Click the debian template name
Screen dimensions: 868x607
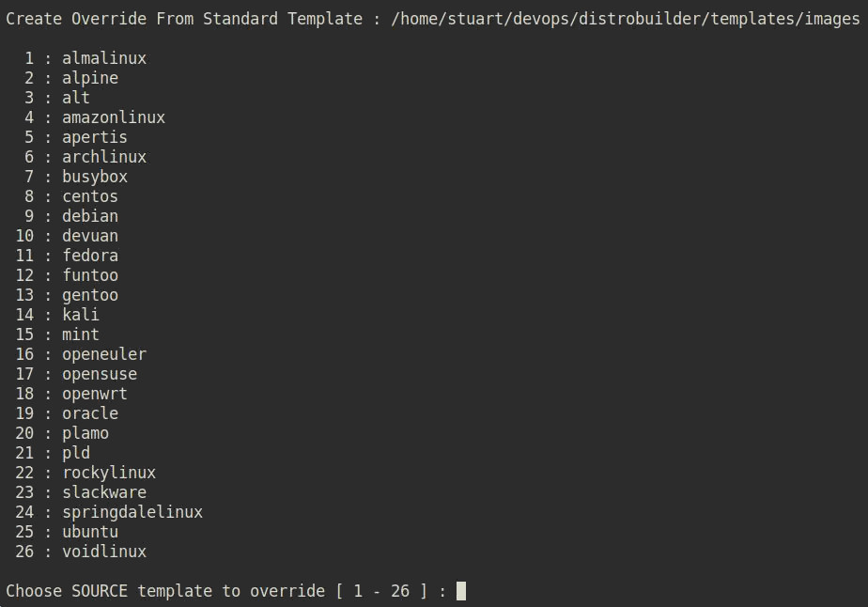point(90,216)
